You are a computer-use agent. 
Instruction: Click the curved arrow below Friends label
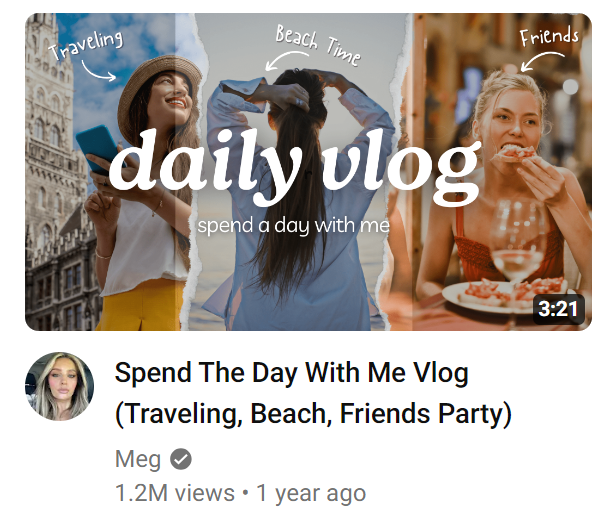542,62
